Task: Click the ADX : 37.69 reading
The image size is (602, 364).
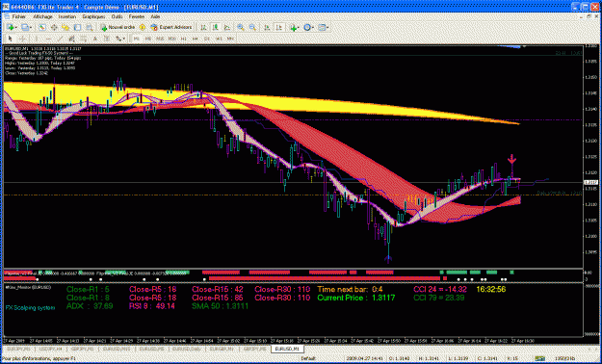Action: 90,306
